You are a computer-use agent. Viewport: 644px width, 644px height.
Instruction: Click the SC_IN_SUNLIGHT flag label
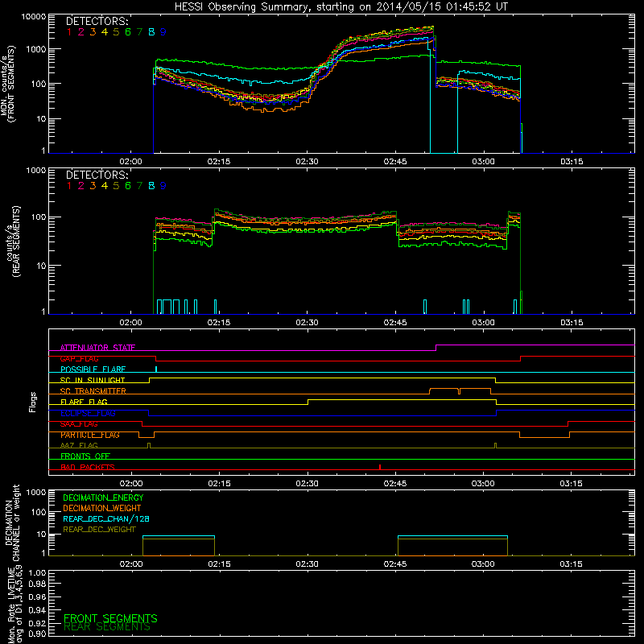click(x=93, y=380)
